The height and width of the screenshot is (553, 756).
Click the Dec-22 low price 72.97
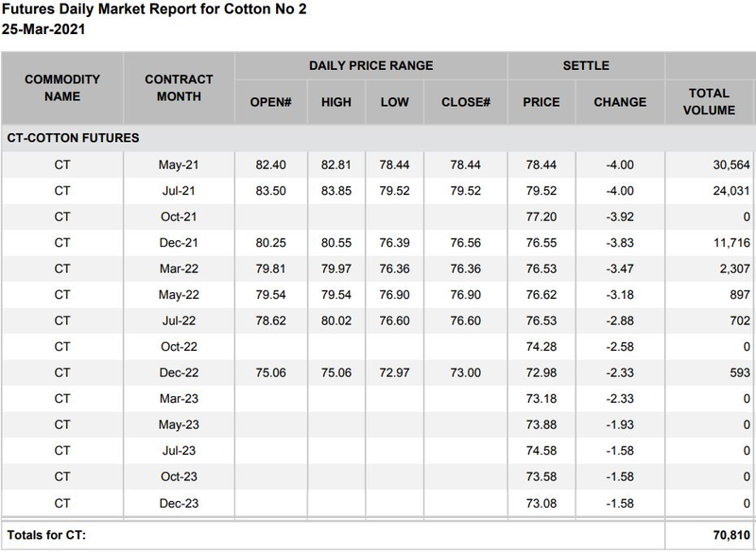click(x=395, y=372)
